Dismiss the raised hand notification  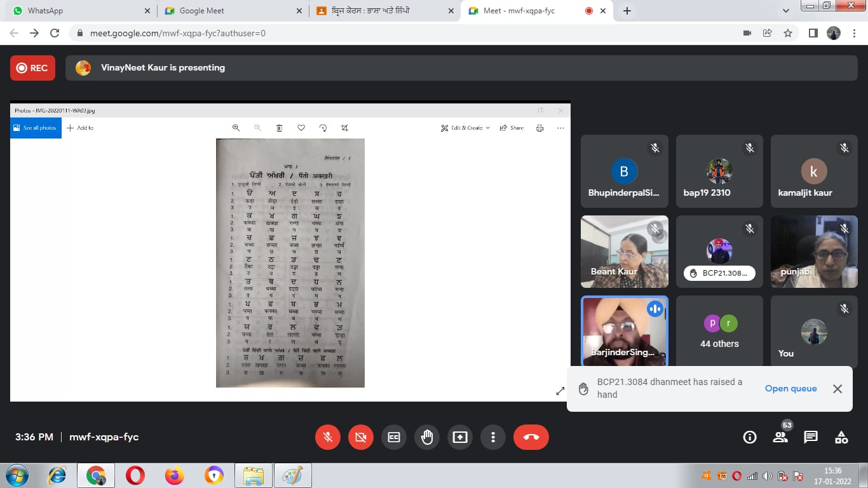click(x=837, y=389)
